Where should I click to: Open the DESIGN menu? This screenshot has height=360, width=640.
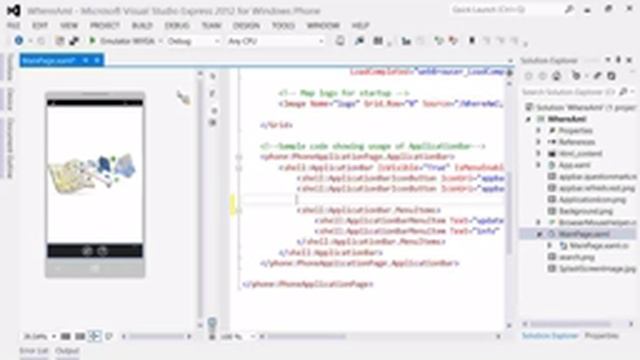point(246,25)
